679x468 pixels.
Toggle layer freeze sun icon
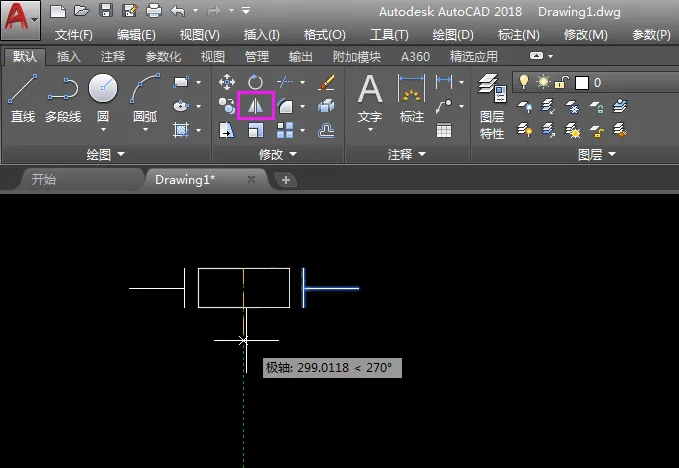click(544, 81)
